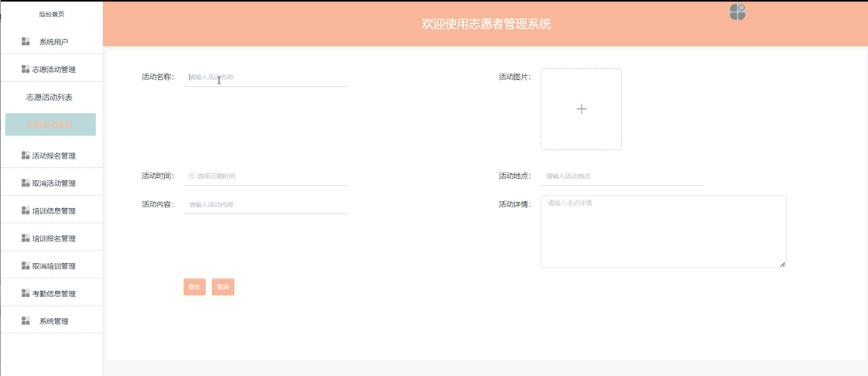Click the plus icon to upload 活动图片
The image size is (868, 376).
click(582, 109)
